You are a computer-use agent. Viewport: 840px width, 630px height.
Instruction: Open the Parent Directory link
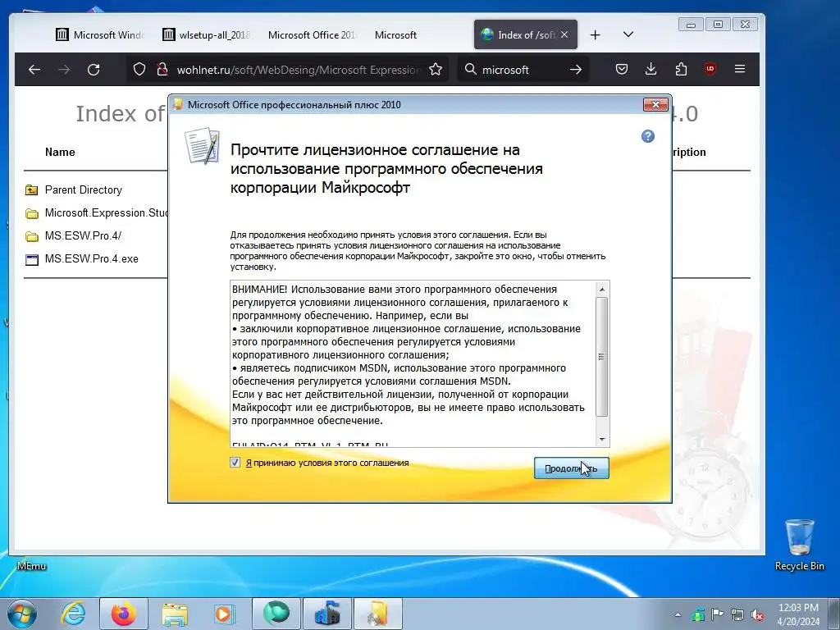pyautogui.click(x=84, y=189)
